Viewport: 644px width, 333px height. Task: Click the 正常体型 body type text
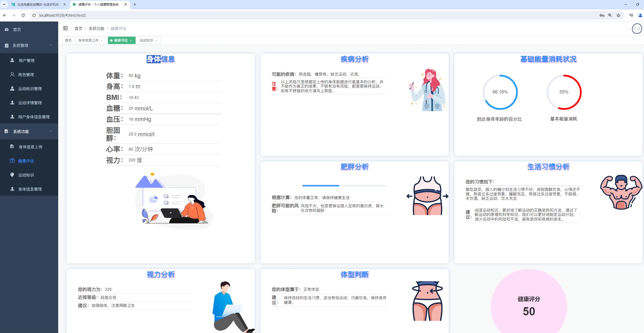(311, 289)
